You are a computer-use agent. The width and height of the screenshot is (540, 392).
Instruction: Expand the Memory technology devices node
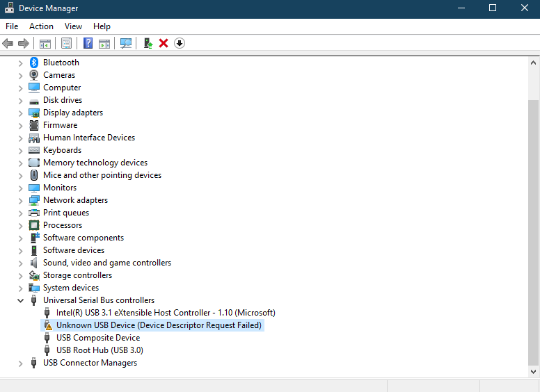point(20,163)
